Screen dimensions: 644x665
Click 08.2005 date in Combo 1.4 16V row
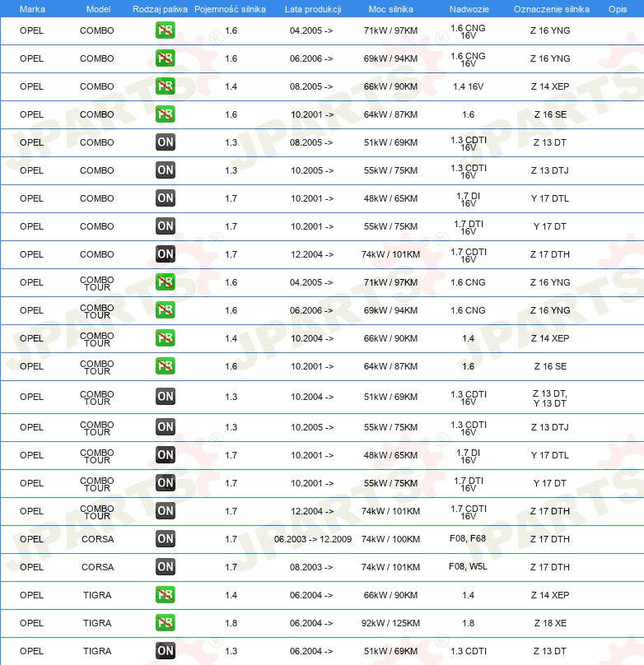click(311, 86)
